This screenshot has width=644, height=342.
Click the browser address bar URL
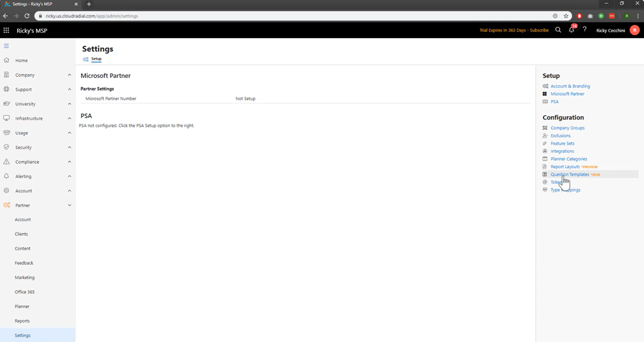coord(92,16)
